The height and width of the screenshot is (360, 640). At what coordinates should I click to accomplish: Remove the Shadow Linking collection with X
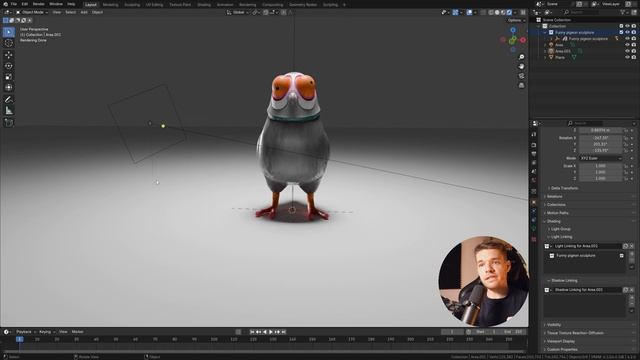coord(632,290)
